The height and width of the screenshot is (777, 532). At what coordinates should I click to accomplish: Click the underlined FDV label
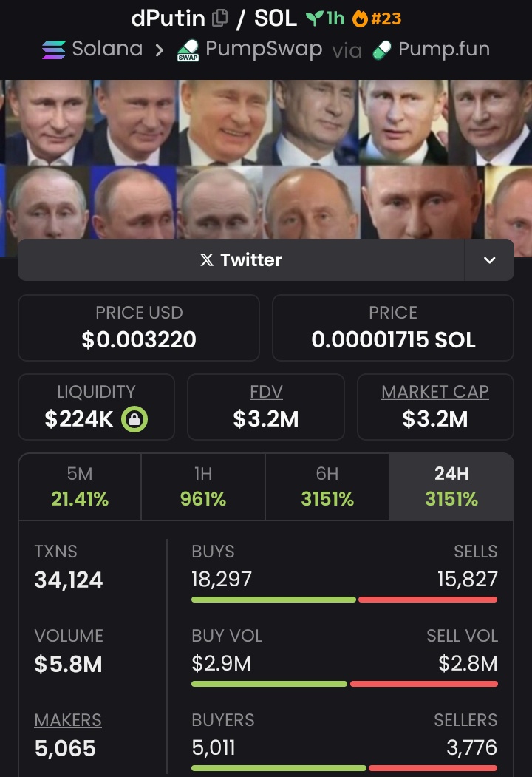266,392
